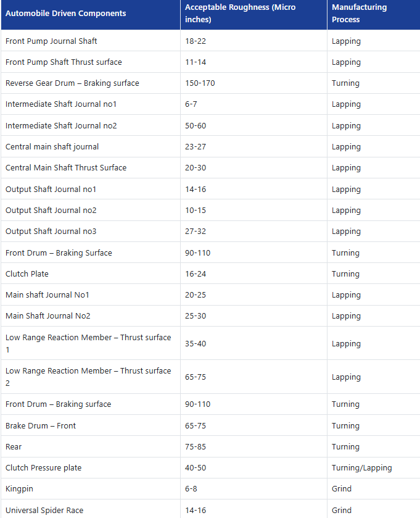Select the Kingpin component cell
This screenshot has height=518, width=420.
(x=20, y=489)
